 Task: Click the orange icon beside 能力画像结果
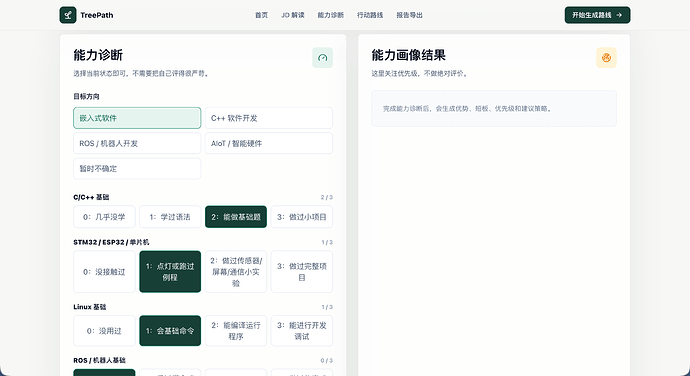[x=606, y=58]
